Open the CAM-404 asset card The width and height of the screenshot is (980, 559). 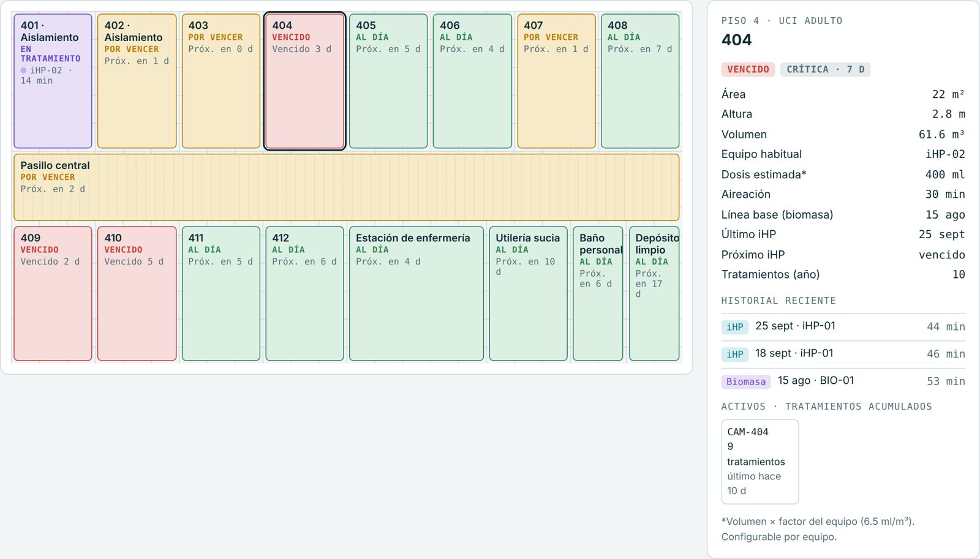(760, 461)
